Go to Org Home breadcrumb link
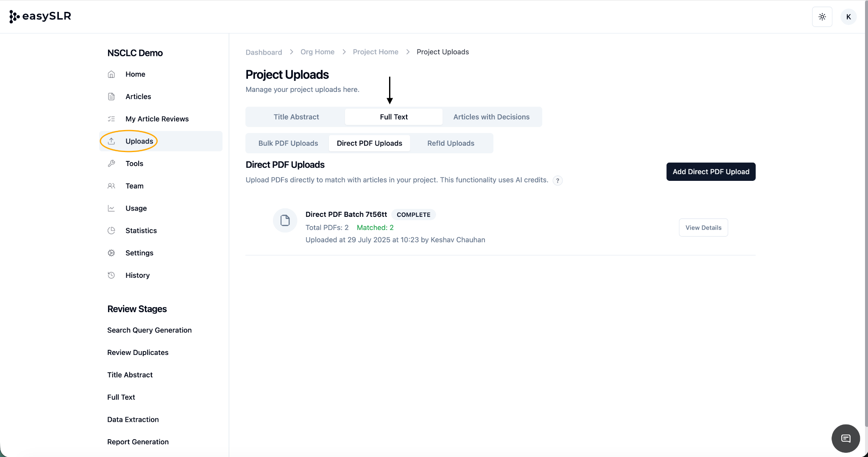 tap(317, 52)
